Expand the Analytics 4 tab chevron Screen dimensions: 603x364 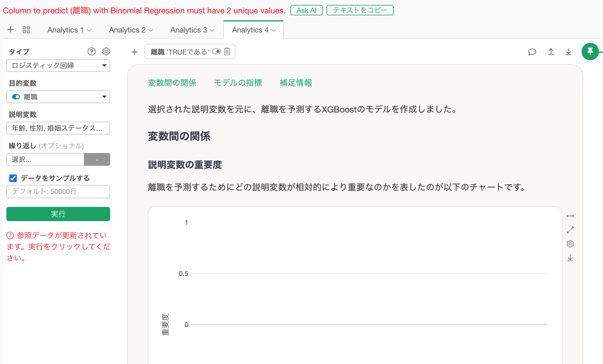coord(274,30)
